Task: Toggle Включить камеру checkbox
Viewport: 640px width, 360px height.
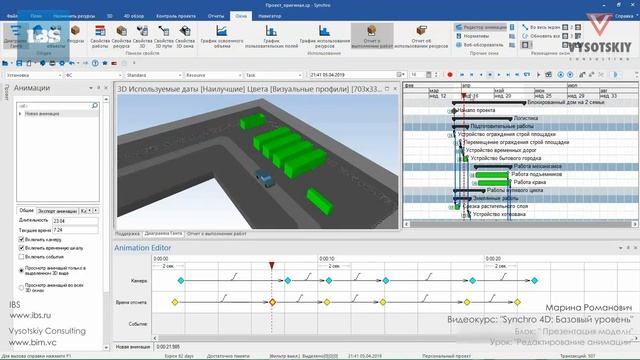Action: click(21, 239)
